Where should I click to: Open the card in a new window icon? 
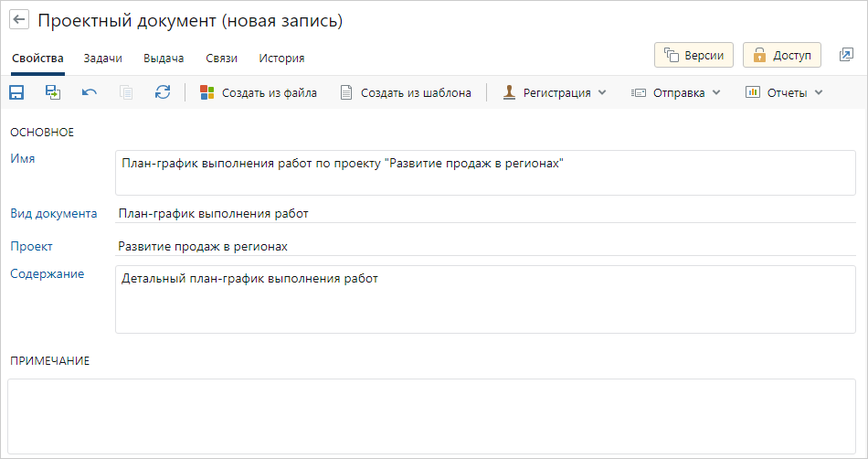[846, 56]
